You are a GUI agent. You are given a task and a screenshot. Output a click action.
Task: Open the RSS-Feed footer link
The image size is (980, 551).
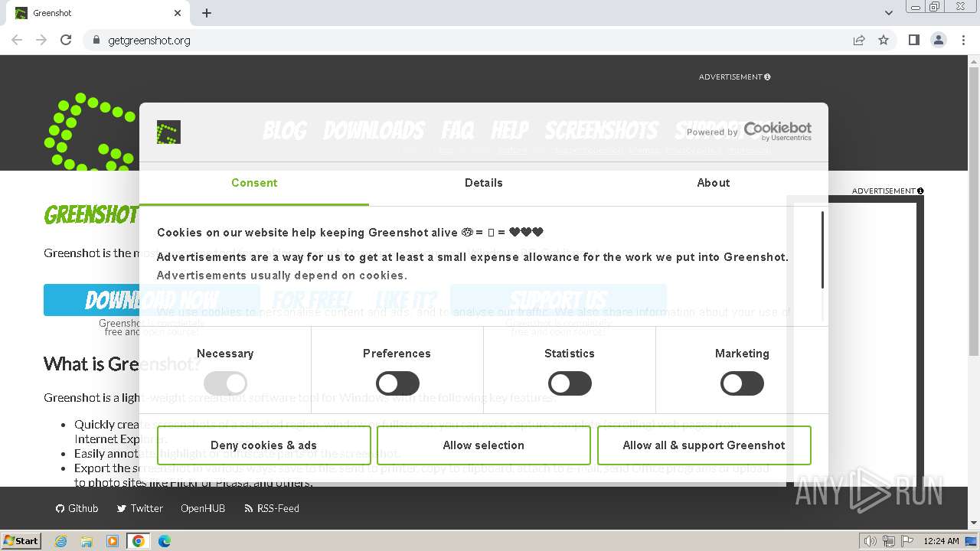click(x=272, y=508)
